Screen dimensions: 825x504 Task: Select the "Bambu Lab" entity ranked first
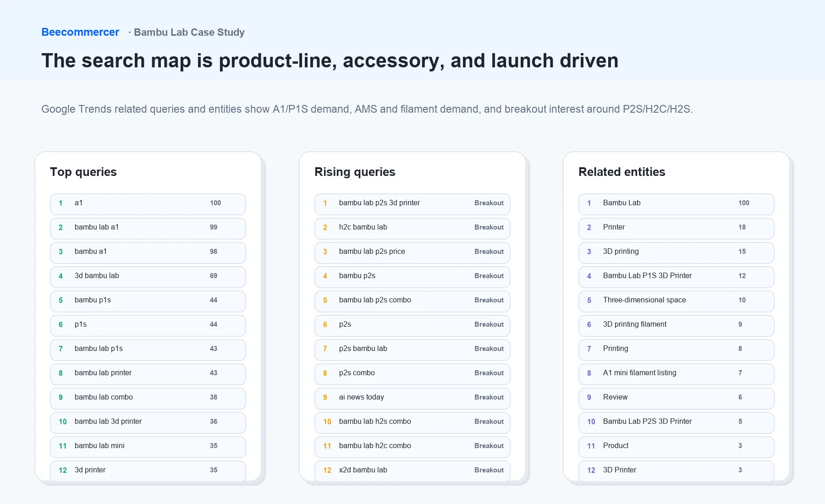[676, 204]
